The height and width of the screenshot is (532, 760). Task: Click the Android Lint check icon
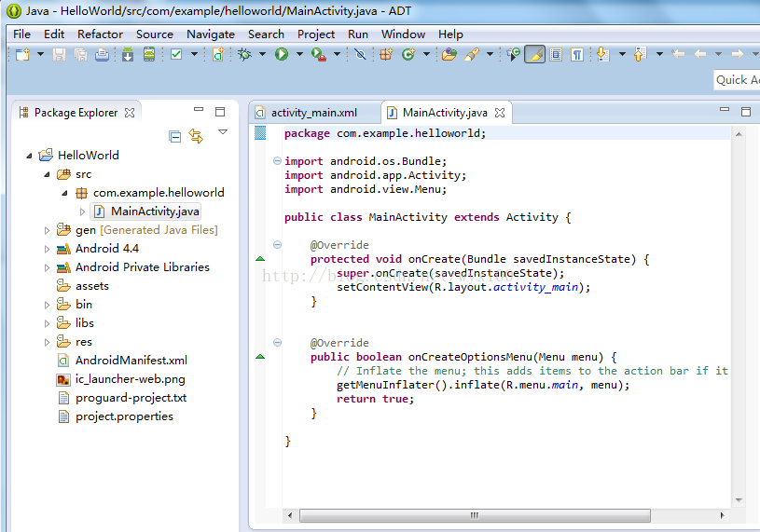click(x=176, y=54)
